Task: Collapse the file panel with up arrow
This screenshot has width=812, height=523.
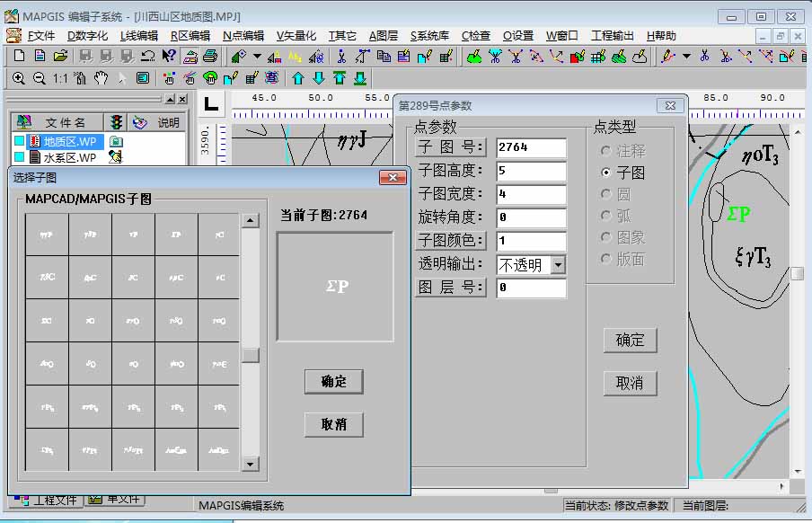Action: (170, 99)
